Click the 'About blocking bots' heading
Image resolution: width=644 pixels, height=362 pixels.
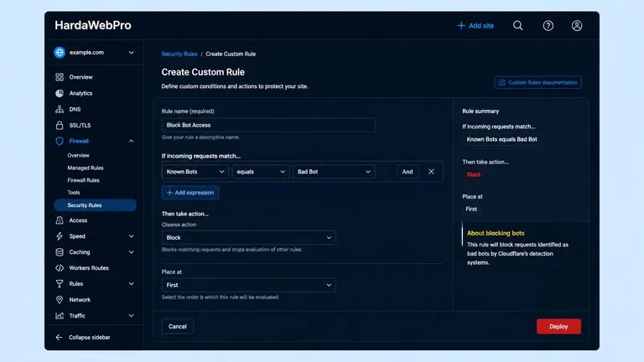(496, 233)
